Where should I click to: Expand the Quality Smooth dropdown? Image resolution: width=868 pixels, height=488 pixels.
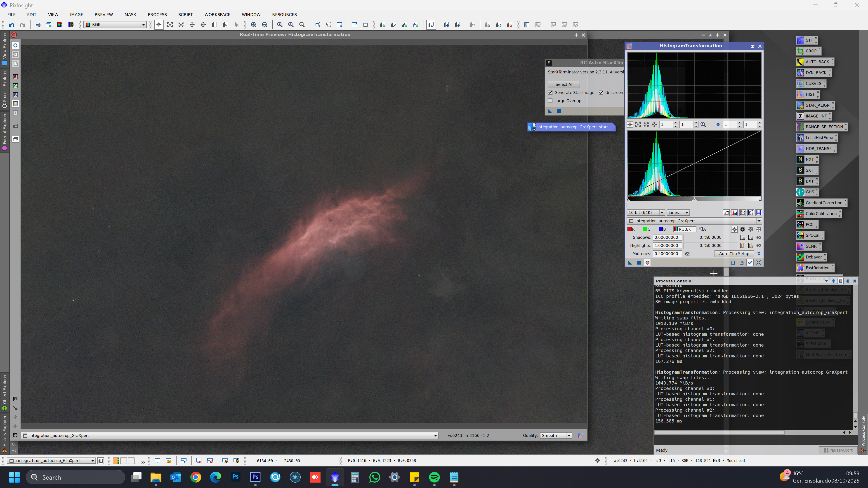(556, 435)
